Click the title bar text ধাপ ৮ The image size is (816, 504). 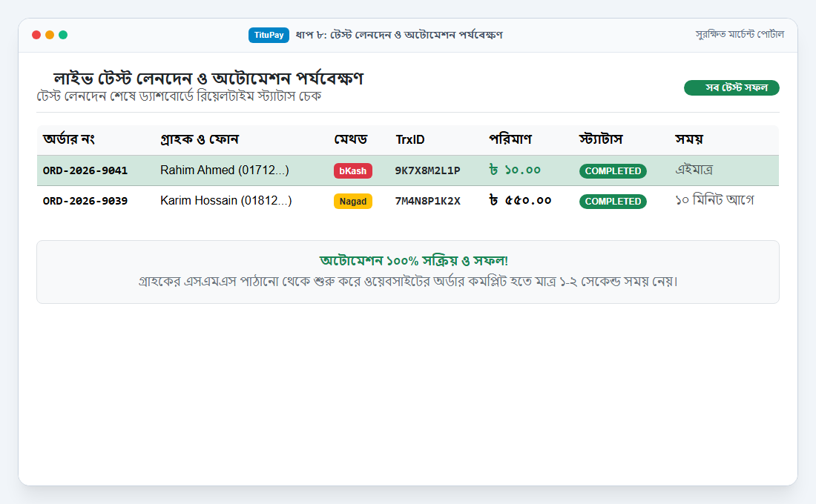point(399,35)
